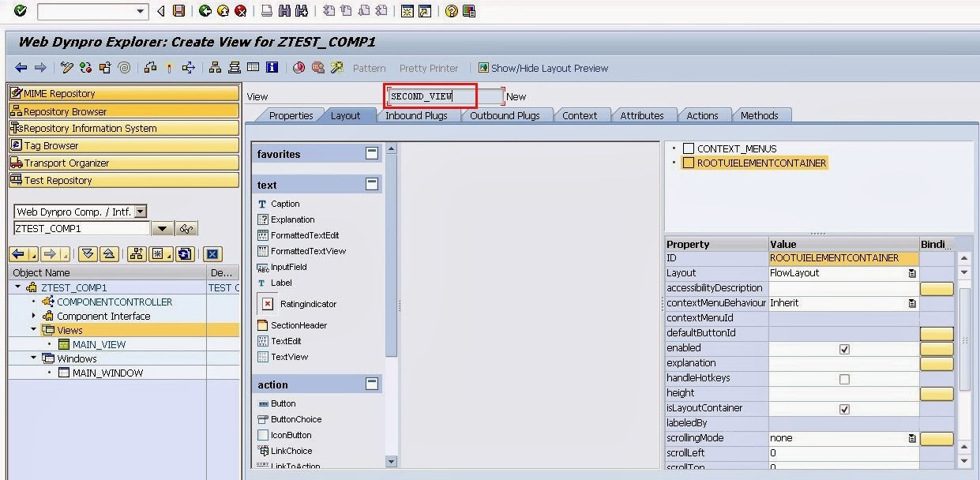The width and height of the screenshot is (980, 480).
Task: Select MAIN_WINDOW in the object tree
Action: click(x=107, y=373)
